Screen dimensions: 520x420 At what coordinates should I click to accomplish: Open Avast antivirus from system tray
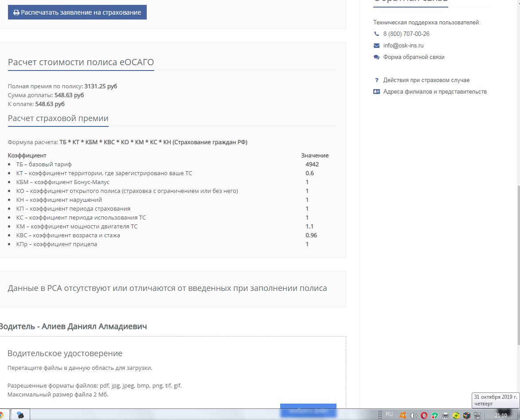click(x=403, y=416)
